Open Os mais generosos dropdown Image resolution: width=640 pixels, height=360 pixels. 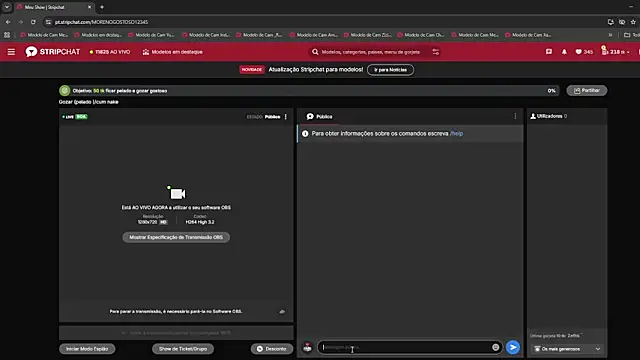[567, 349]
